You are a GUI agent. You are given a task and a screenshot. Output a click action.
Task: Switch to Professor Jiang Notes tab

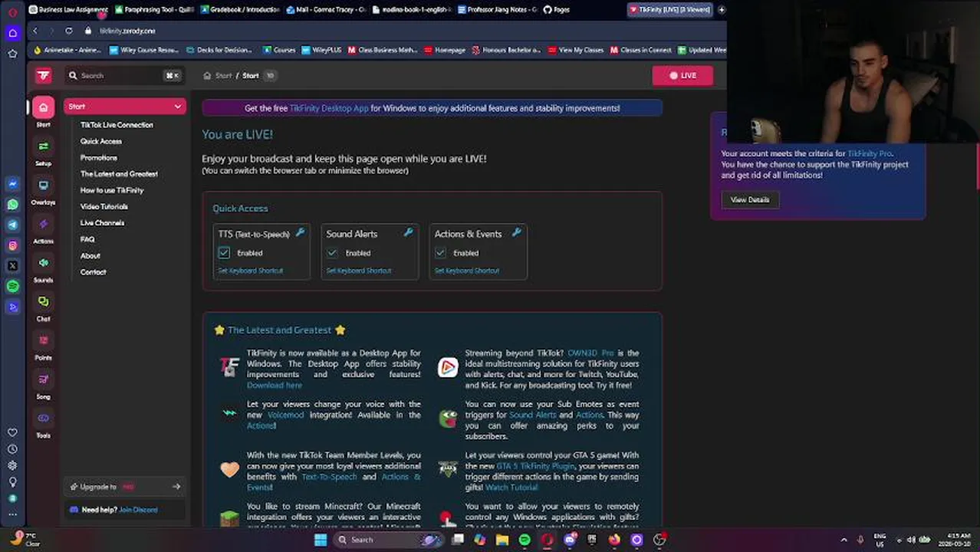tap(497, 9)
